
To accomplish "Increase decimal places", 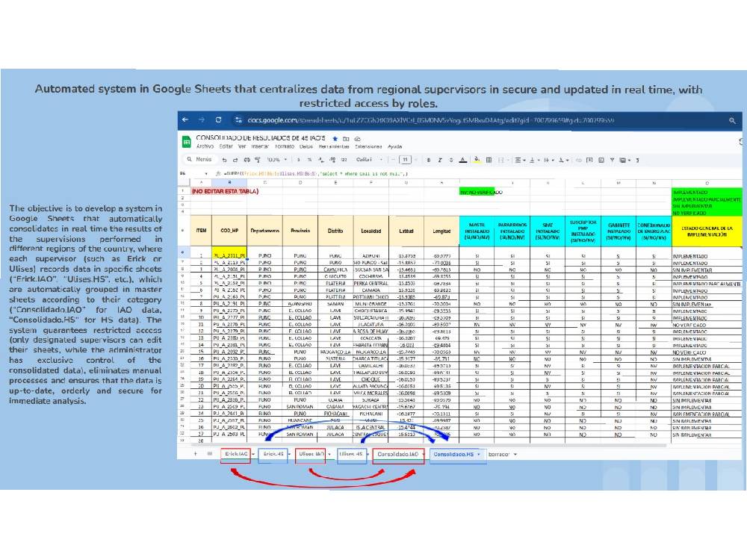I will coord(332,160).
